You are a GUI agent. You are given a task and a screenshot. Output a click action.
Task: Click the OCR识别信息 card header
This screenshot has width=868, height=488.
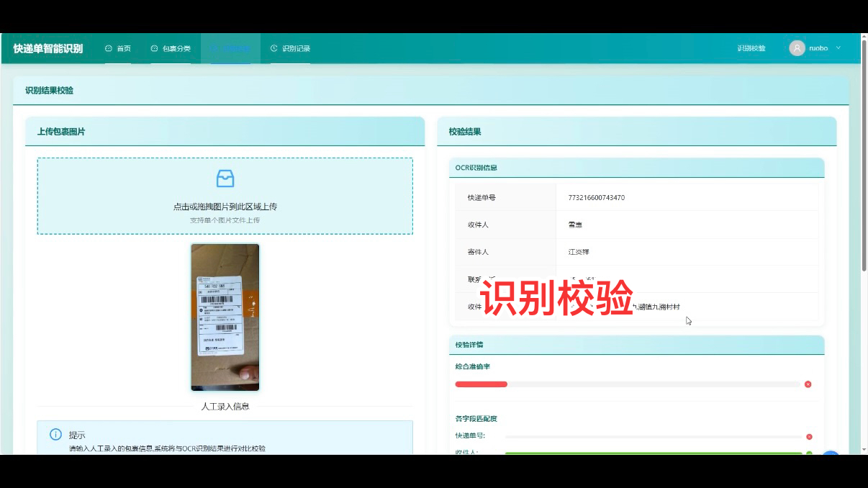coord(637,168)
